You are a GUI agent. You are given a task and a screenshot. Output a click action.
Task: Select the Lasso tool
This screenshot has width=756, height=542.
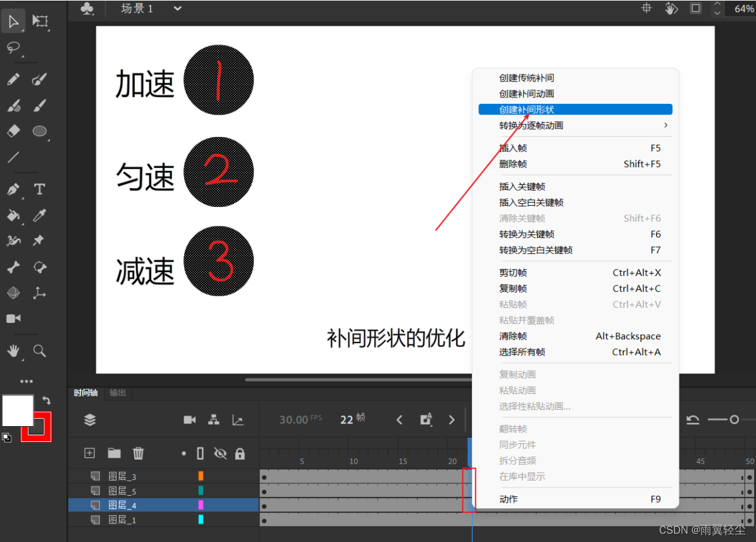coord(13,47)
